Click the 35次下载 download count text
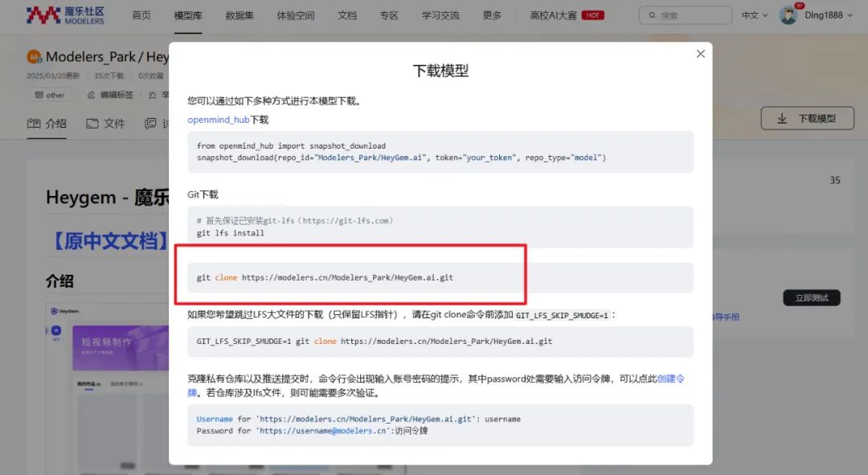 point(109,76)
